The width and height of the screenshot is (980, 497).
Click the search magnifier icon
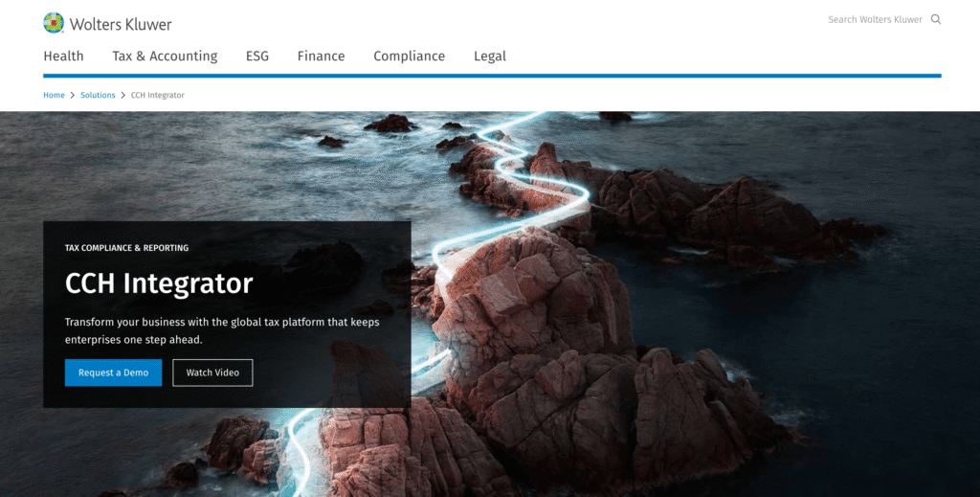[936, 19]
